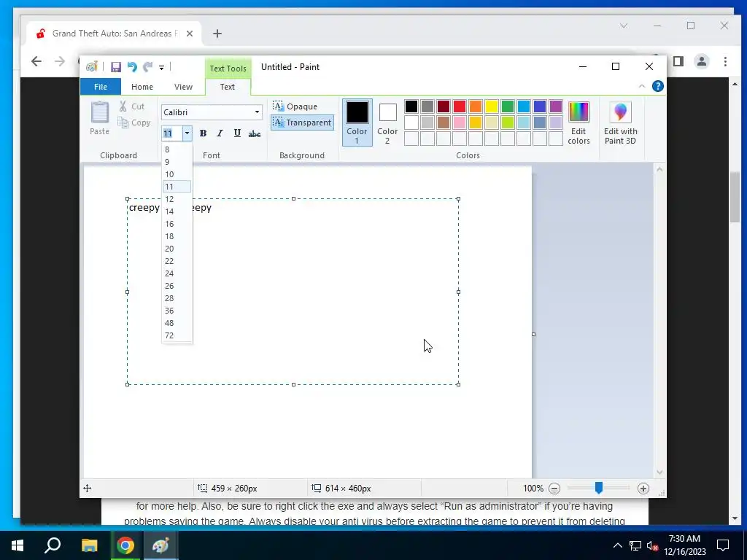Go back in the browser
The height and width of the screenshot is (560, 747).
(36, 61)
